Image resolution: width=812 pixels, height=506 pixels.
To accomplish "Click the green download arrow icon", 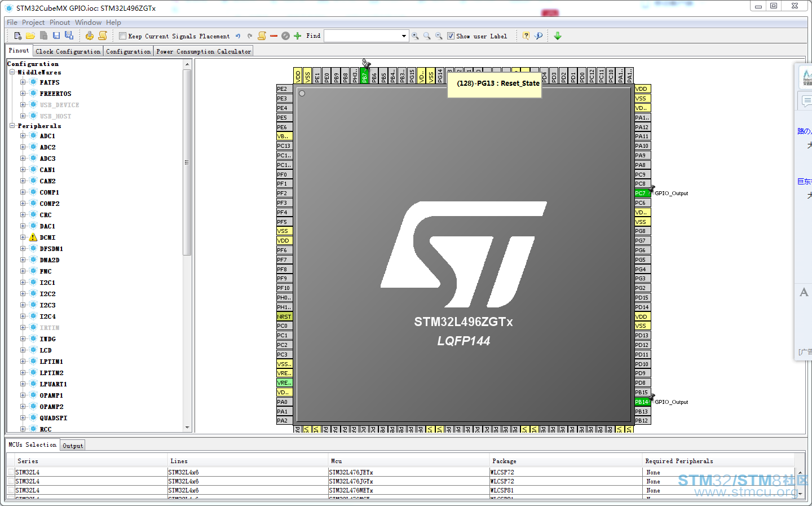I will [558, 36].
